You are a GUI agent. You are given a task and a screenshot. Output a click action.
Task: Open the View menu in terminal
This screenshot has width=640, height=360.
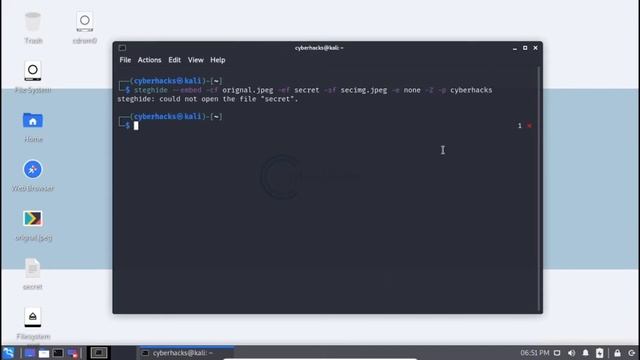coord(196,60)
